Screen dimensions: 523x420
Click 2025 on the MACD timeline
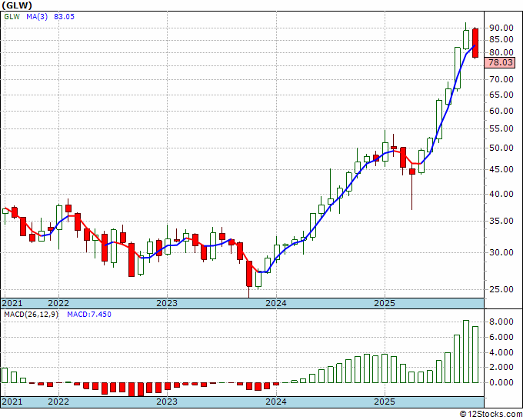(x=385, y=402)
